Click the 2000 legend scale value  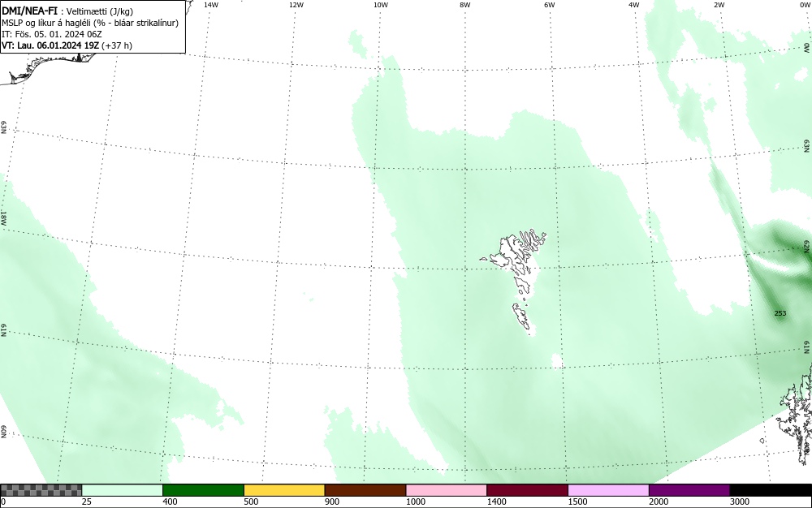coord(659,502)
